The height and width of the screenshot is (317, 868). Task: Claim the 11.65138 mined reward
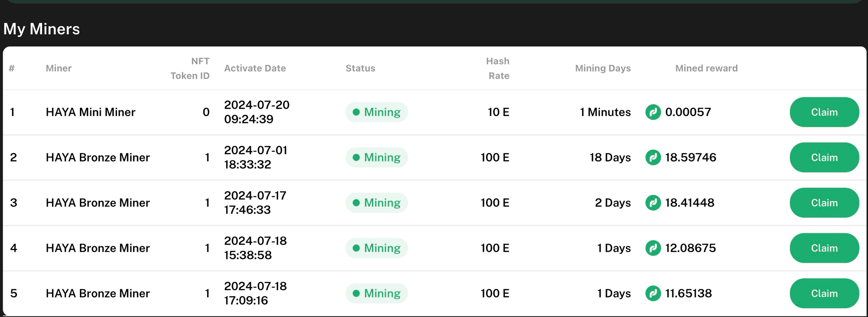tap(824, 293)
